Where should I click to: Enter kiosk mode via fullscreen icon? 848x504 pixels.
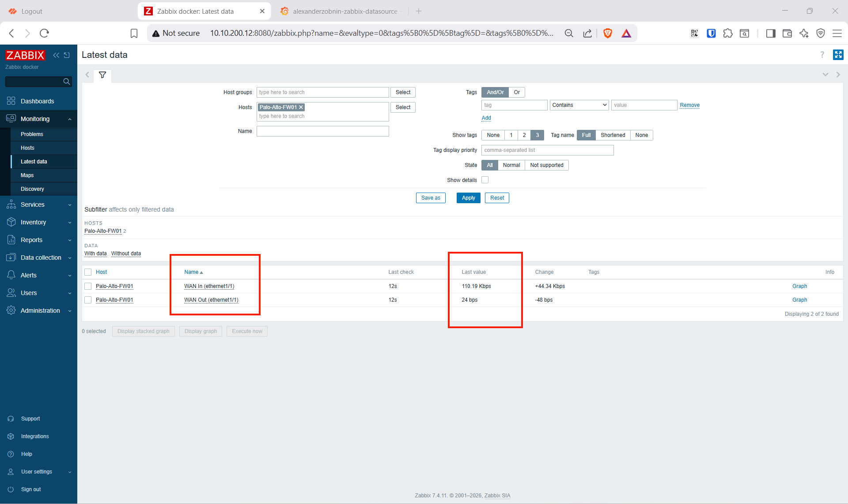(838, 55)
